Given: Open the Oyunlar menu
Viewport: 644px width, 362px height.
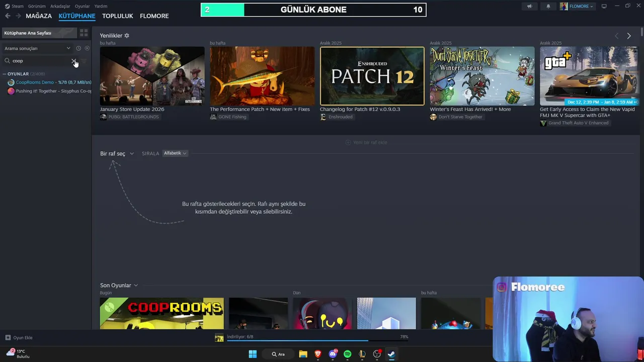Looking at the screenshot, I should (x=82, y=6).
